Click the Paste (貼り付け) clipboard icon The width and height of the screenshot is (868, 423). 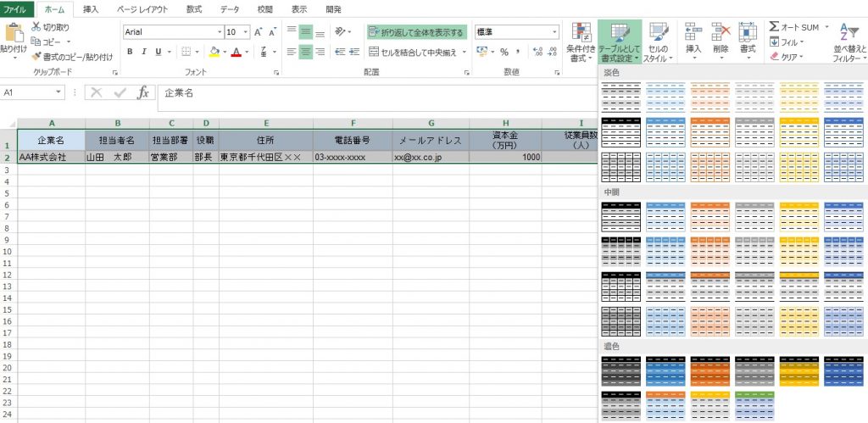point(14,33)
